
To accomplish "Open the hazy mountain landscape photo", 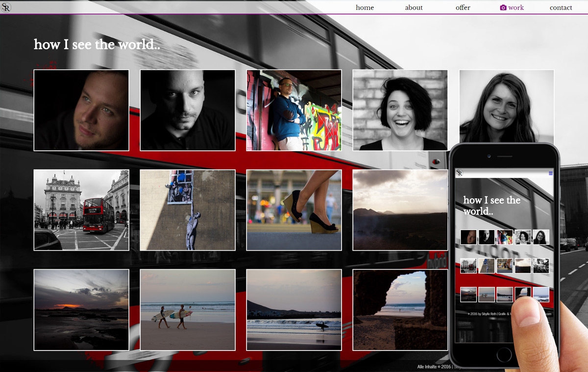I will (400, 210).
